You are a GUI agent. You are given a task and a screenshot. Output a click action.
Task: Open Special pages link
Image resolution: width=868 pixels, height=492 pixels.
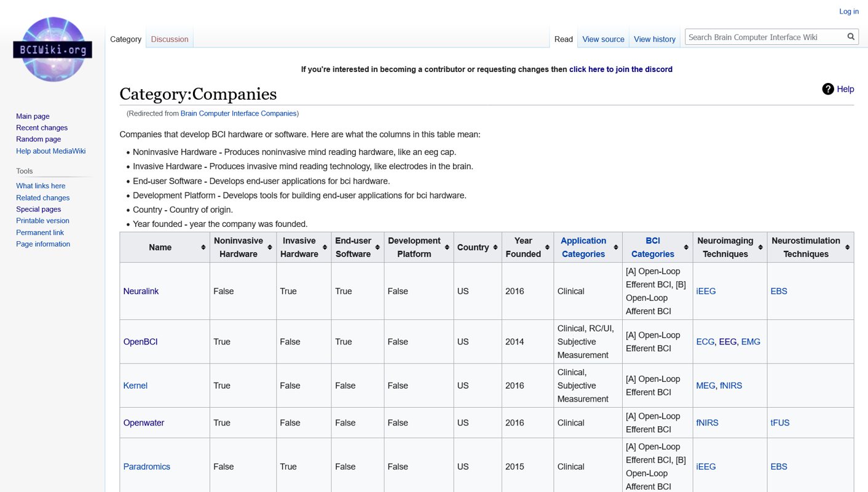(x=38, y=209)
